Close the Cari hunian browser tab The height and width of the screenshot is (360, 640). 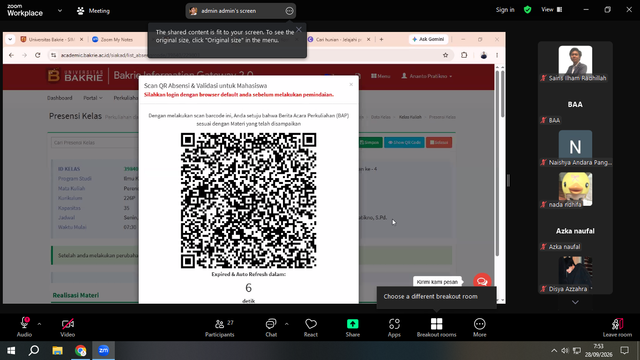pos(368,40)
